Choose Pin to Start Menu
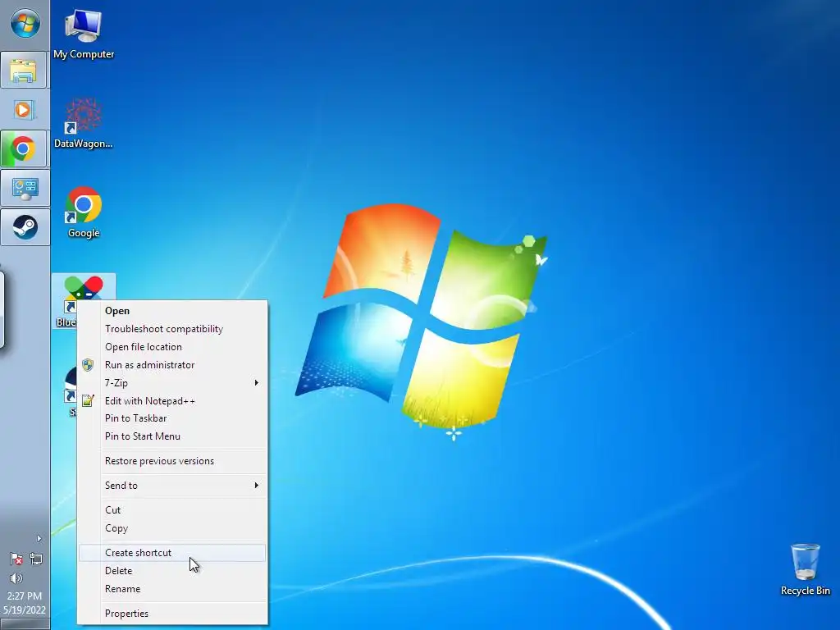The width and height of the screenshot is (840, 630). (172, 436)
